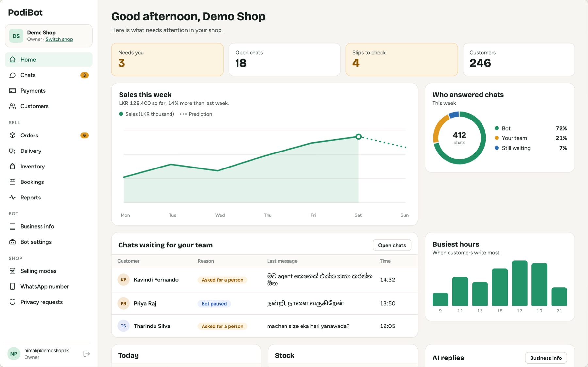Screen dimensions: 588x367
Task: Click the Reports activity pulse icon
Action: (x=12, y=197)
